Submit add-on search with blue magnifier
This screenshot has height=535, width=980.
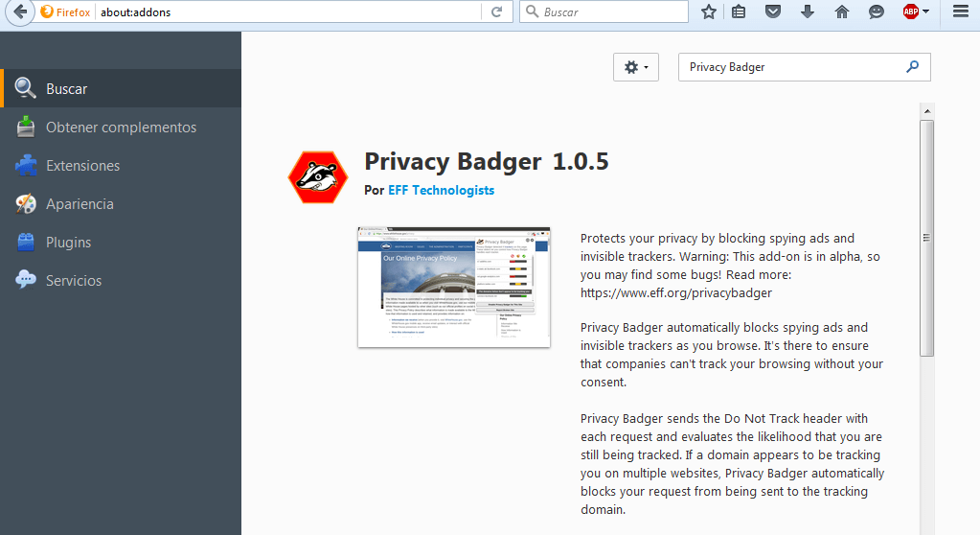point(913,66)
